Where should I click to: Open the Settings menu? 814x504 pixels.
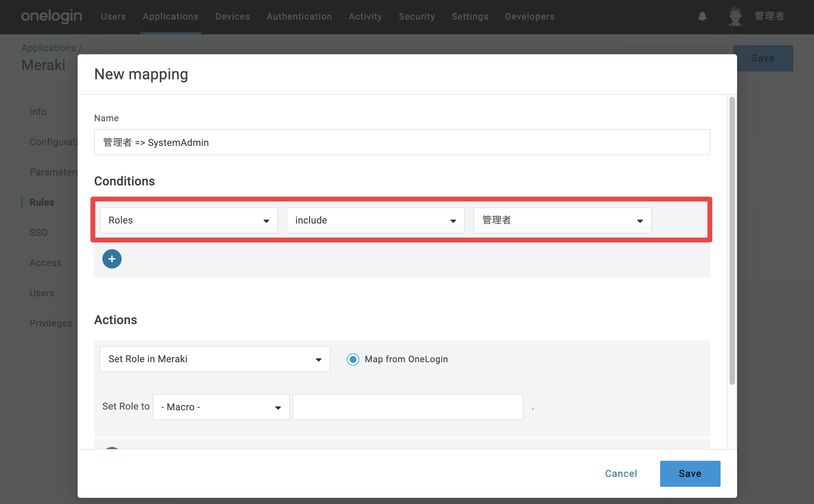coord(470,16)
